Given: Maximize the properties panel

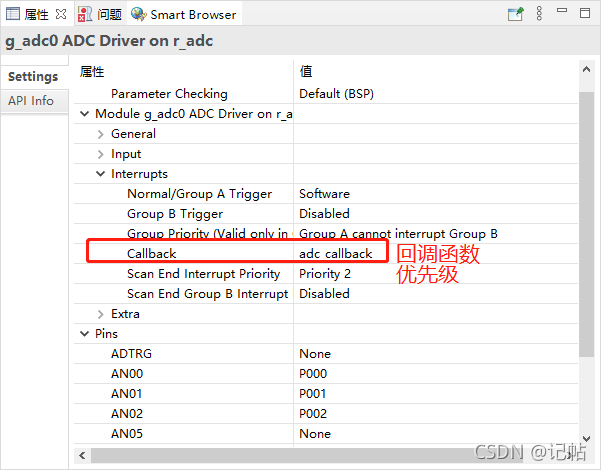Looking at the screenshot, I should [x=585, y=13].
